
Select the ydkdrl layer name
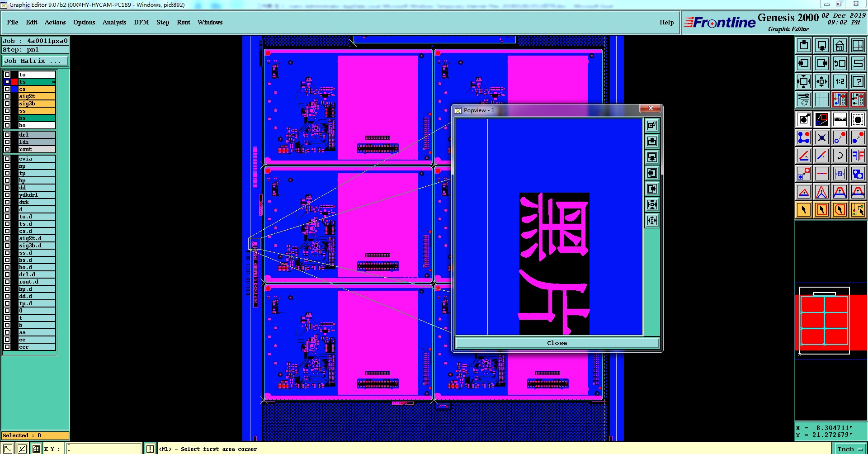tap(37, 195)
